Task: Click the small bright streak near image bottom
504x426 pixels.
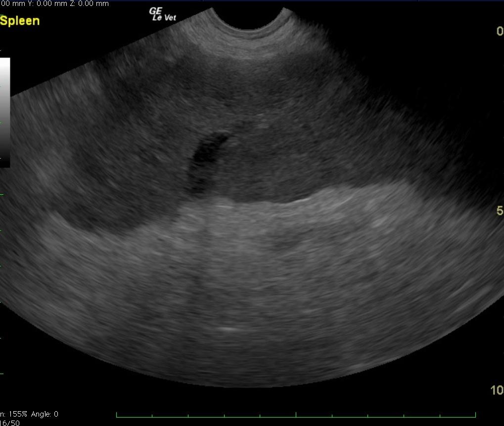Action: tap(227, 329)
